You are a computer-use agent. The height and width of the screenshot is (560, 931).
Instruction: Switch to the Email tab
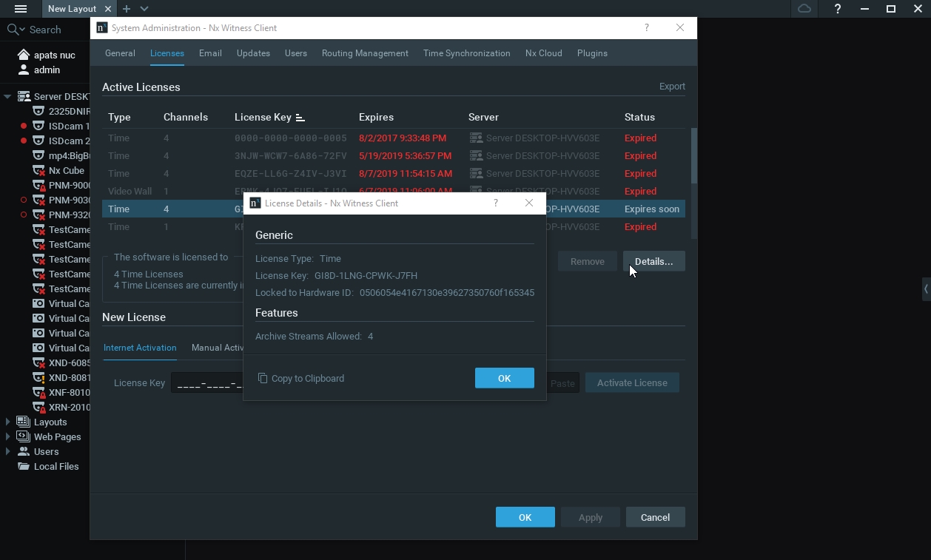(210, 53)
